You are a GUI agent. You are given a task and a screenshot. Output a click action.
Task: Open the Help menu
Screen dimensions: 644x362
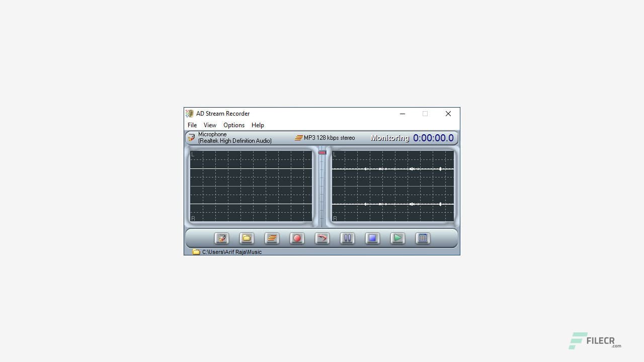point(257,125)
